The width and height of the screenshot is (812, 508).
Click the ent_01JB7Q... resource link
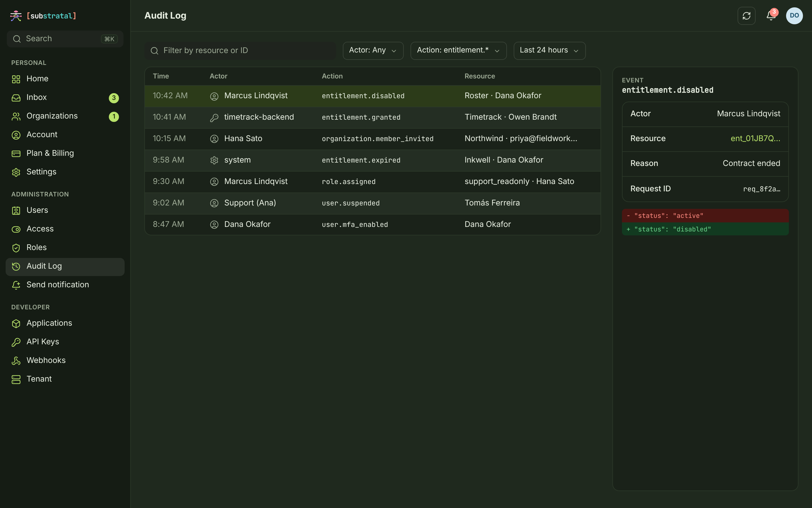(755, 138)
